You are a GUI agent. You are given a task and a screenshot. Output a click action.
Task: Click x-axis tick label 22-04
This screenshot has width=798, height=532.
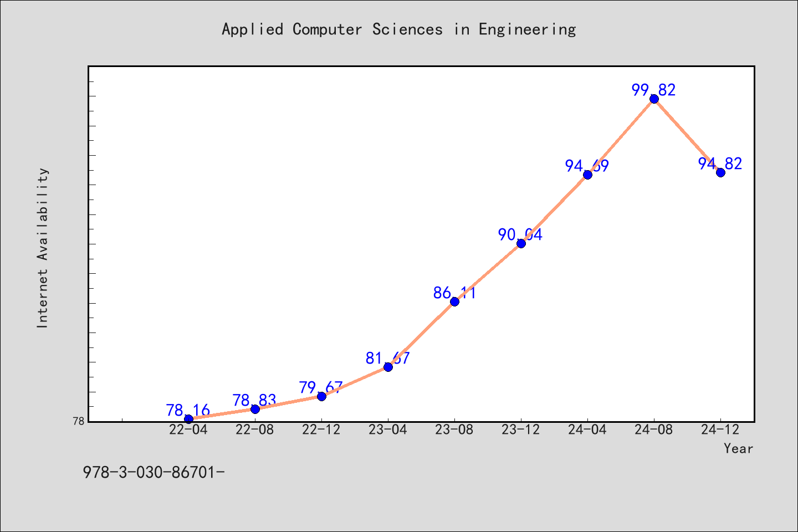pyautogui.click(x=188, y=430)
